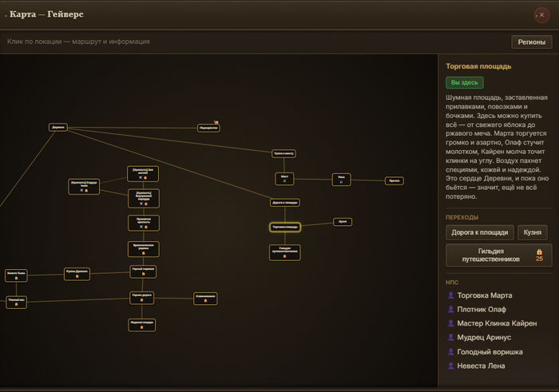Select the Тропа к мосту map node
This screenshot has height=392, width=559.
(283, 153)
